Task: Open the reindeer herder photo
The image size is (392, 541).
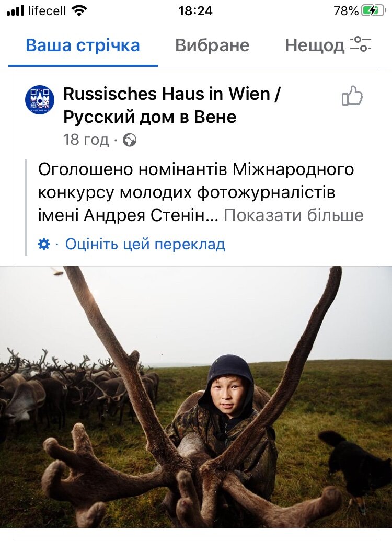Action: click(x=196, y=397)
